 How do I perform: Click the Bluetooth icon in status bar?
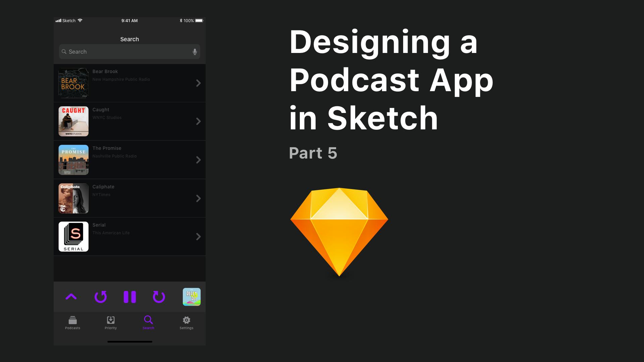pos(181,20)
